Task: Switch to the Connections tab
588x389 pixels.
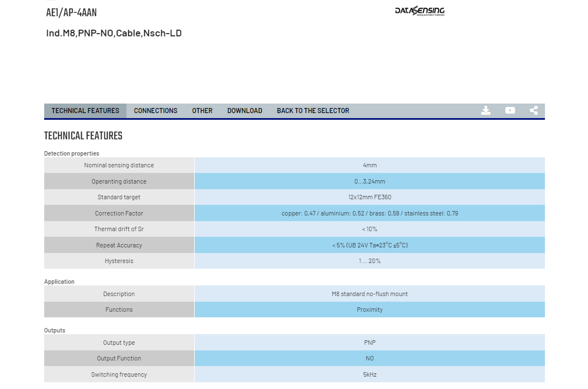Action: click(x=156, y=111)
